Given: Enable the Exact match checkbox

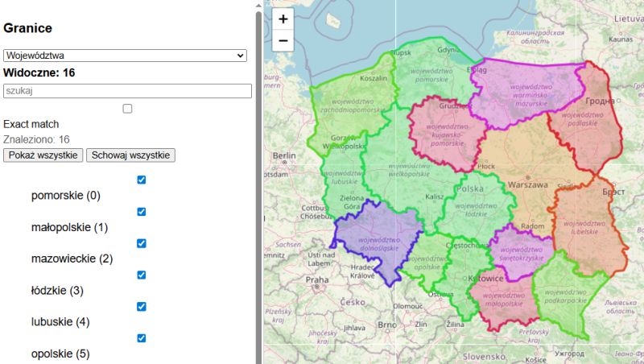Looking at the screenshot, I should (x=127, y=109).
